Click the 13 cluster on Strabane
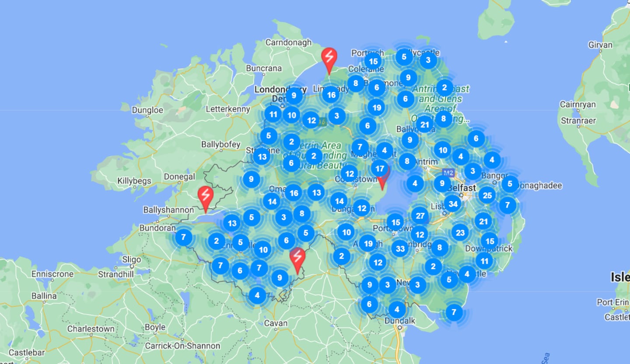630x364 pixels. pos(262,156)
